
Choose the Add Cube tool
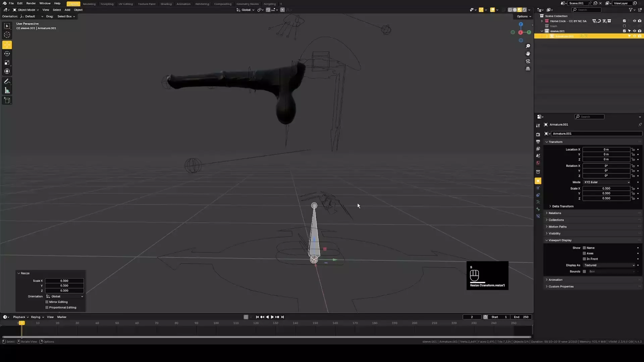tap(7, 100)
